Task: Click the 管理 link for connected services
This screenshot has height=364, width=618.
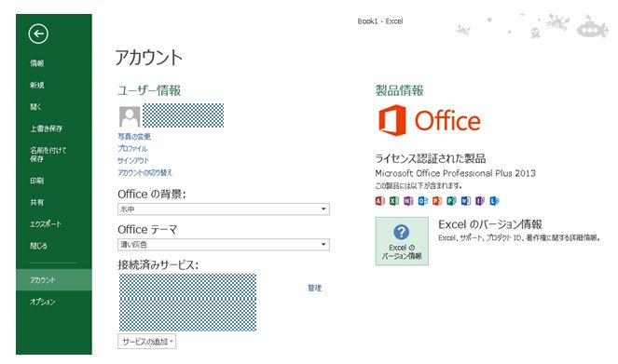Action: click(314, 288)
